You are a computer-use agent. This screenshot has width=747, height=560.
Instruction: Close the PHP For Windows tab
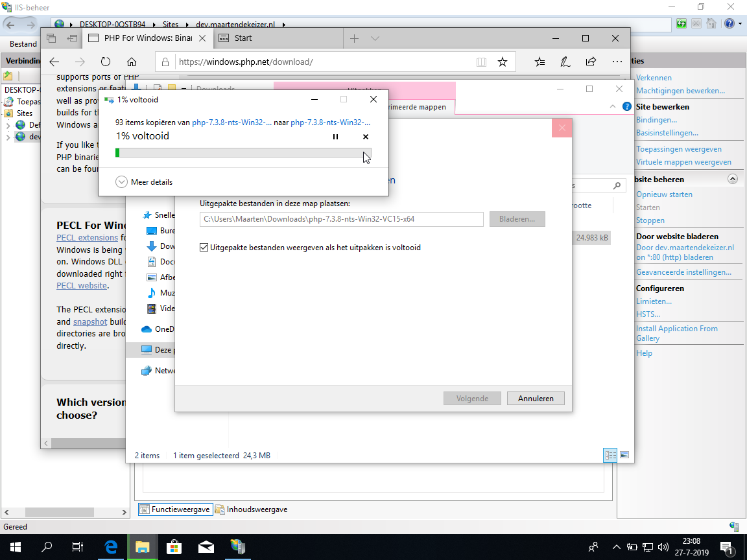[x=202, y=39]
